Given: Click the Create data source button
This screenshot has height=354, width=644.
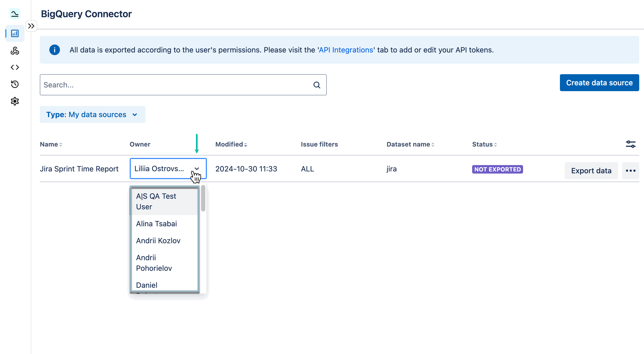Looking at the screenshot, I should 599,82.
